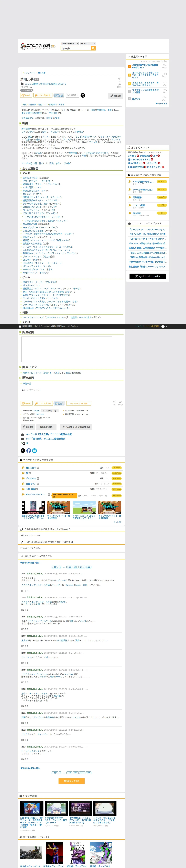Screen dimensions: 186x868
Task: Click the search field containing 清川元夢
Action: coord(76,48)
